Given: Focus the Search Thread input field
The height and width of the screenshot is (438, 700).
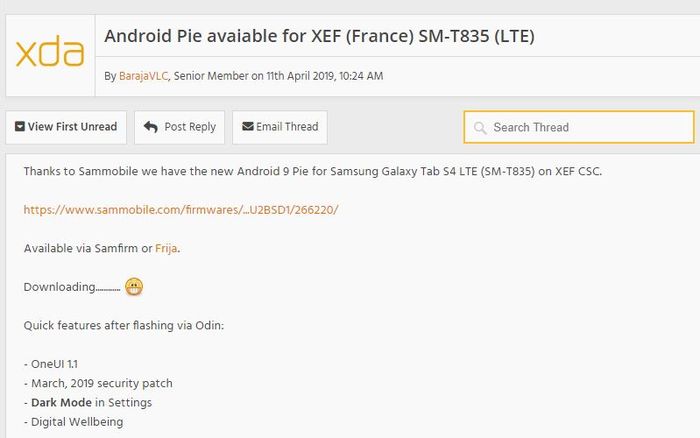Looking at the screenshot, I should [579, 127].
